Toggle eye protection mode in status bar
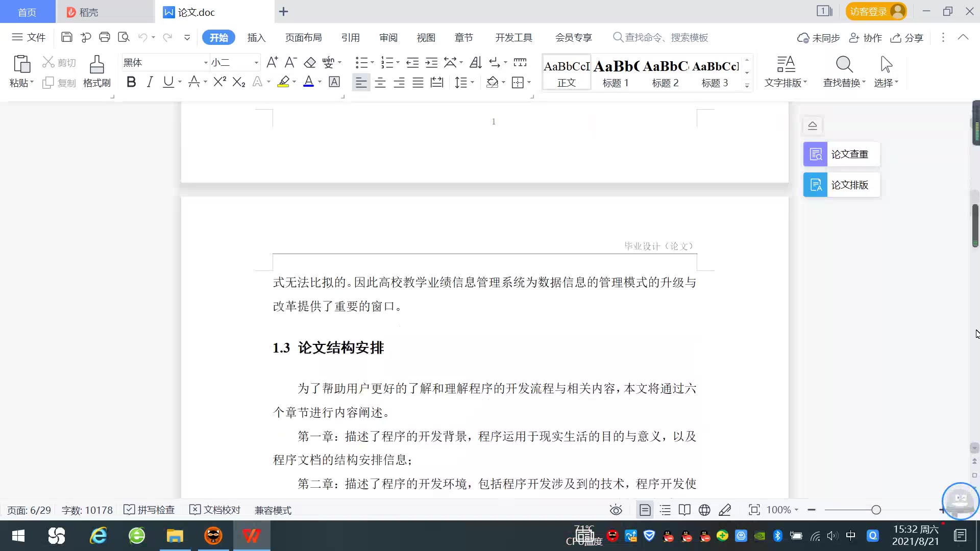Screen dimensions: 980x551 616,510
